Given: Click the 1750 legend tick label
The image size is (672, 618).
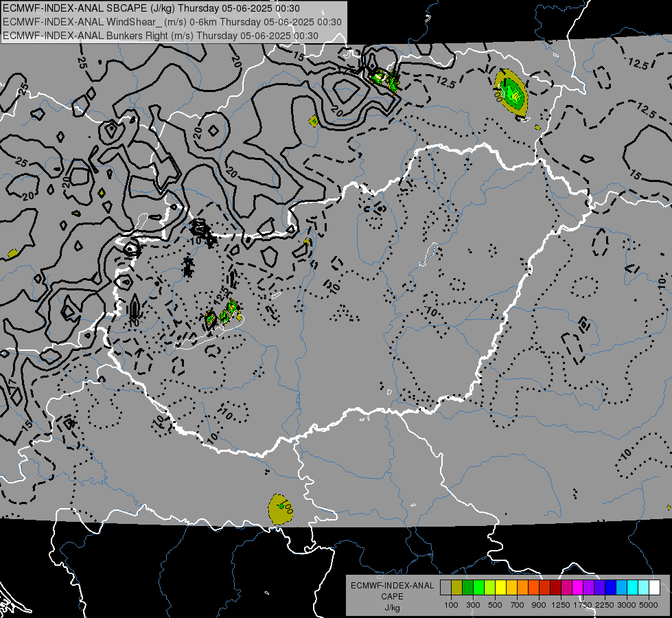Looking at the screenshot, I should tap(583, 605).
